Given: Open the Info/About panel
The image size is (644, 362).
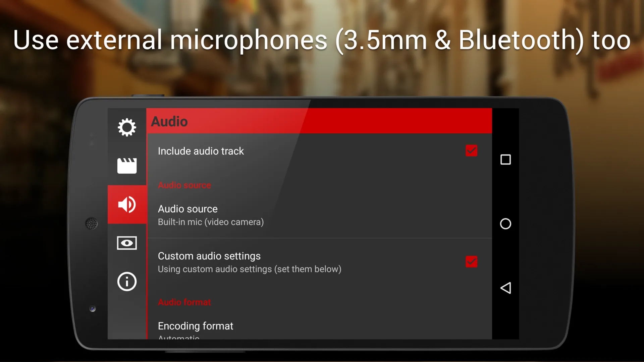Looking at the screenshot, I should pos(127,282).
